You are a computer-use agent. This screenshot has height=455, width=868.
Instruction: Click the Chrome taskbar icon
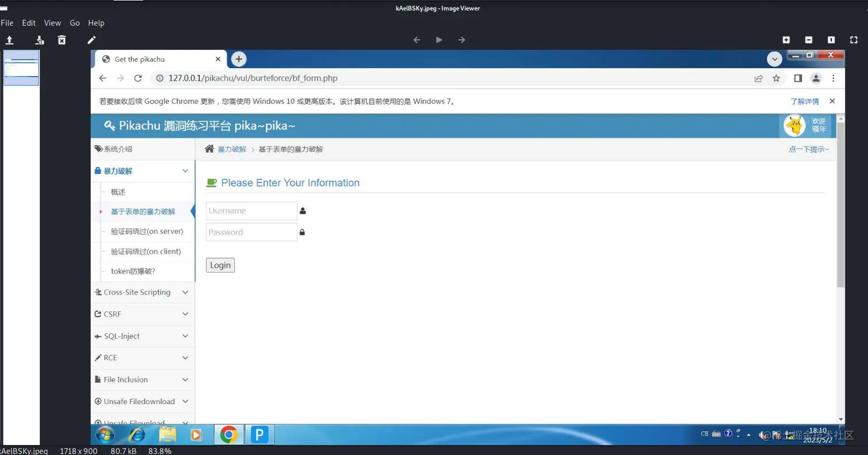click(x=228, y=435)
